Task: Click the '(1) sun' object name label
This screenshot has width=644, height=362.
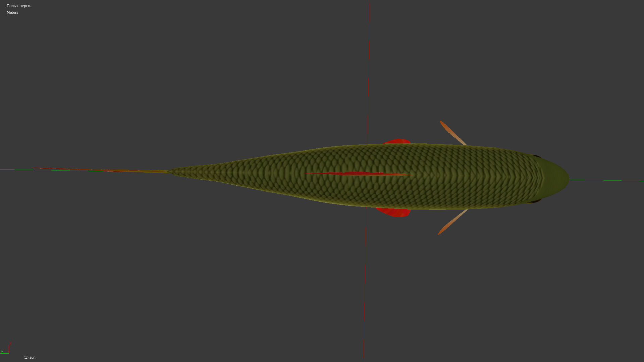Action: 30,357
